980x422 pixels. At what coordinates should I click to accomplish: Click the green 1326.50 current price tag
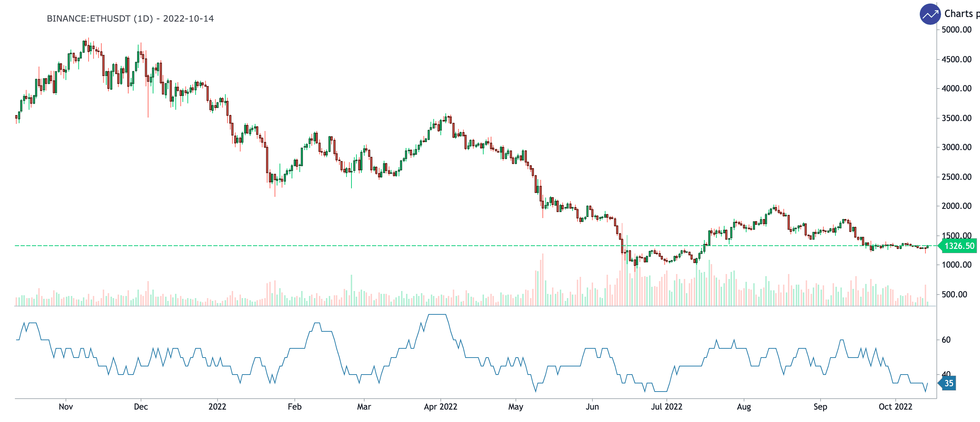point(959,246)
